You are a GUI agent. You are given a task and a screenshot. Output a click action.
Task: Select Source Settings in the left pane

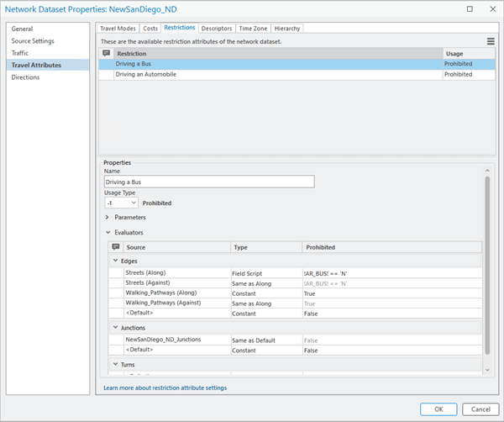(34, 40)
